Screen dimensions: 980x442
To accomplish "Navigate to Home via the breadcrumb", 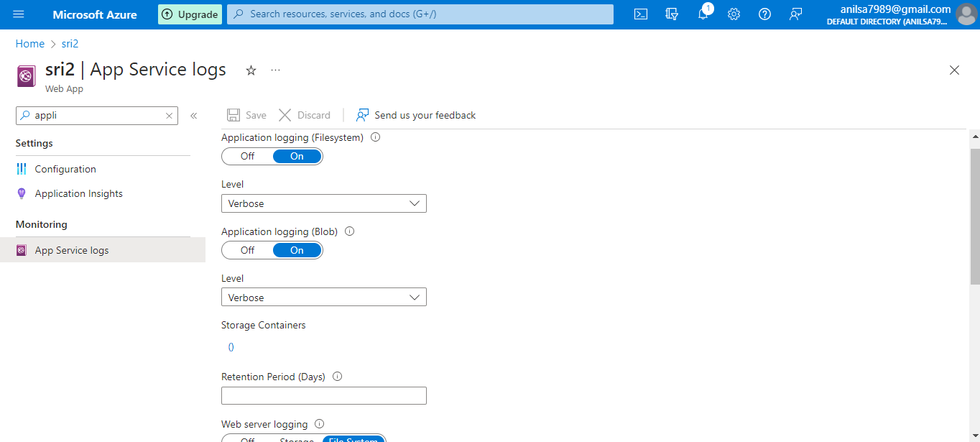I will coord(29,43).
